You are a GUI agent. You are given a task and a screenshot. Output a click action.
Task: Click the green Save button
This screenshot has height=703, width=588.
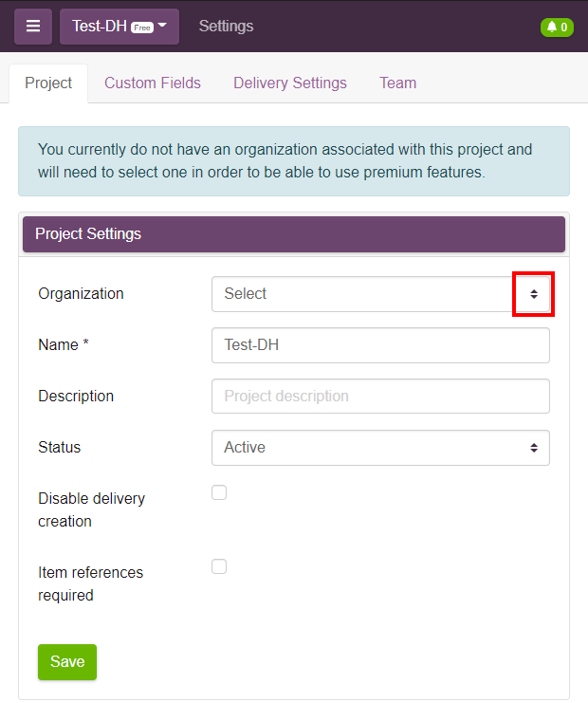click(x=67, y=662)
